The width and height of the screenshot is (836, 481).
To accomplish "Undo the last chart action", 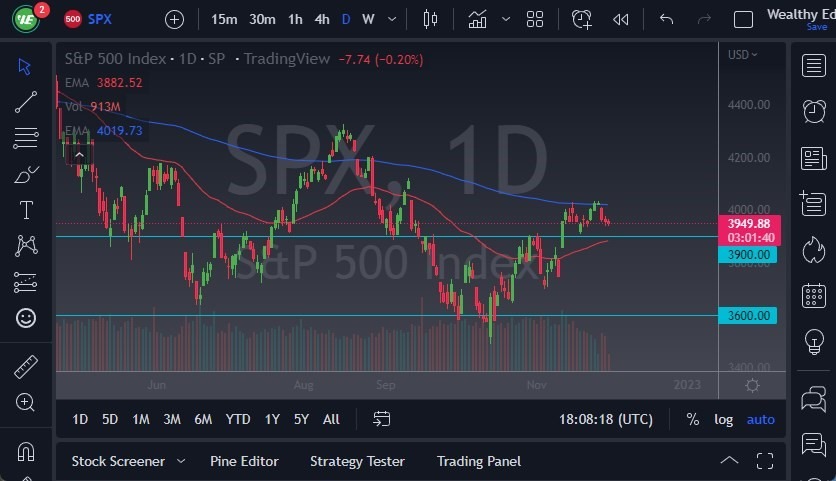I will tap(666, 20).
